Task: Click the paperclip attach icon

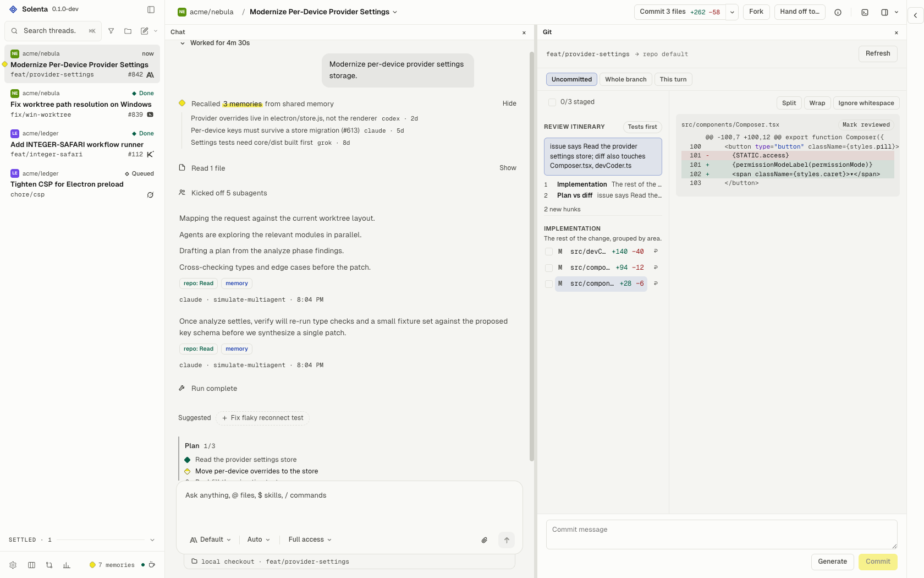Action: [x=484, y=540]
